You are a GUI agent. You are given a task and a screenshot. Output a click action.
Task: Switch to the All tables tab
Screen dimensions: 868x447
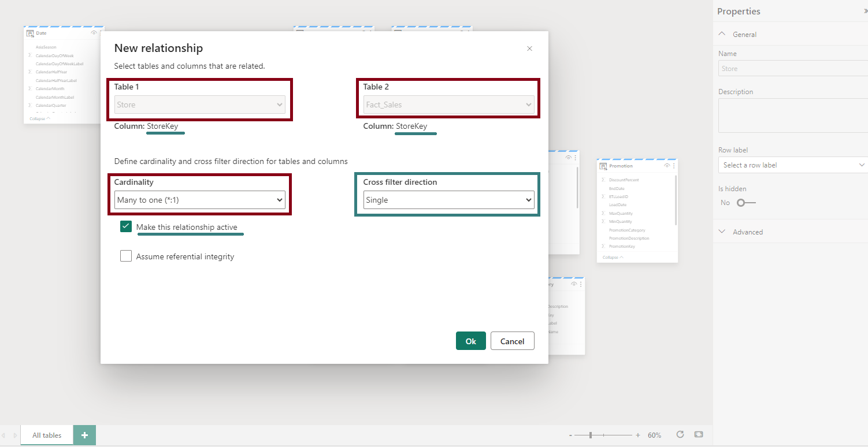[47, 435]
